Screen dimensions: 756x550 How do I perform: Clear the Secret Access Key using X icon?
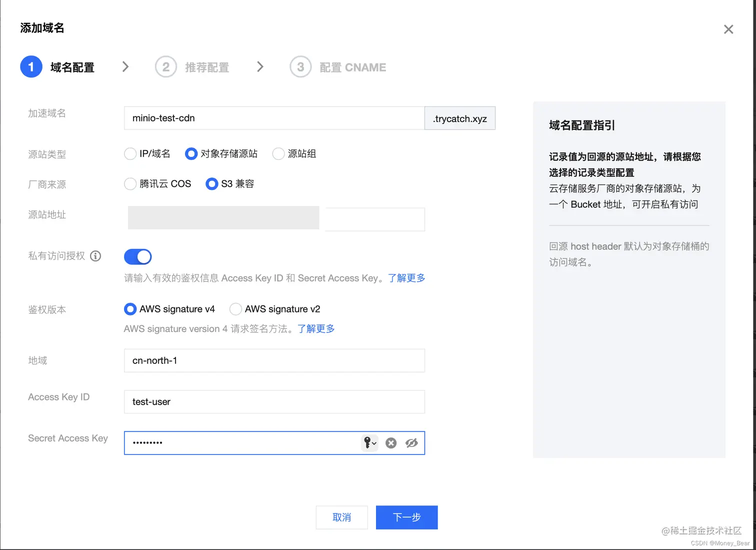point(390,443)
